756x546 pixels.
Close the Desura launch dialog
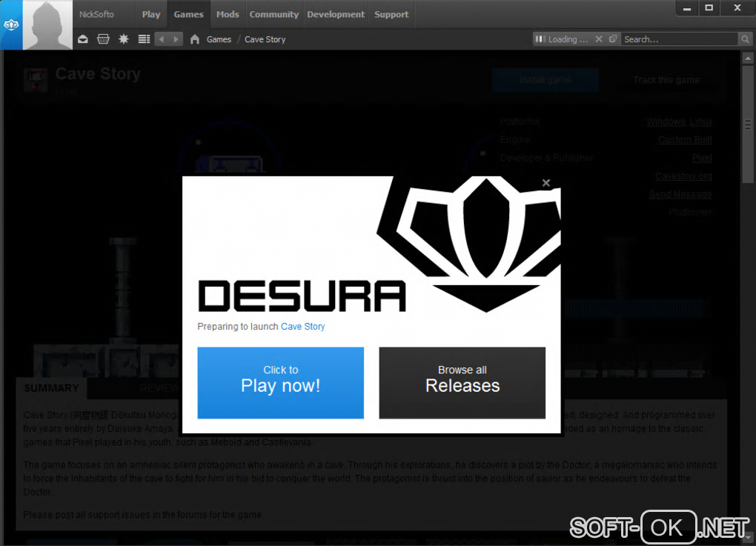coord(546,183)
